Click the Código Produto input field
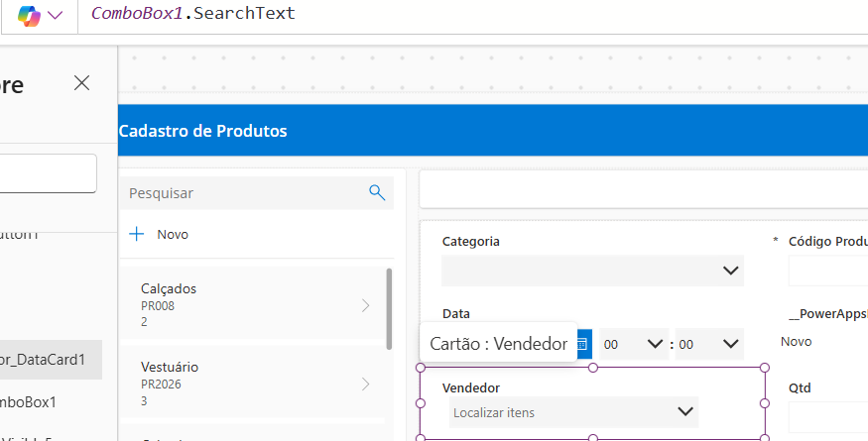868x441 pixels. [828, 271]
